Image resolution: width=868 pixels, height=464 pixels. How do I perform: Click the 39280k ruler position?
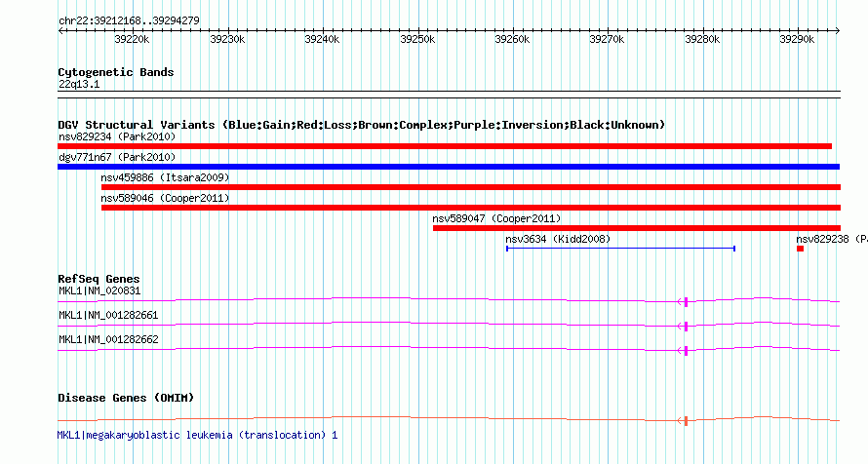702,39
